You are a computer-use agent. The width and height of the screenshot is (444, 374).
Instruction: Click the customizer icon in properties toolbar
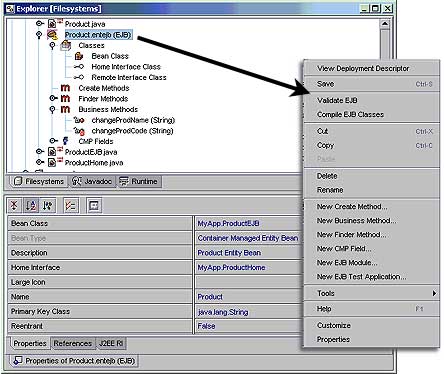point(94,205)
